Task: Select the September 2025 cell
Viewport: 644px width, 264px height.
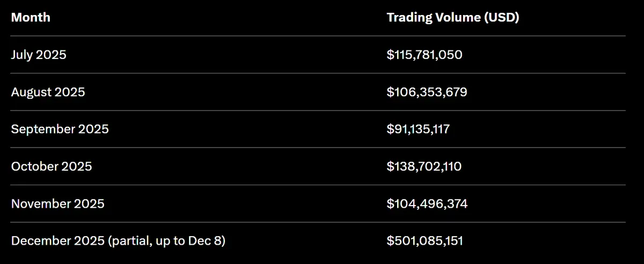Action: [x=60, y=129]
